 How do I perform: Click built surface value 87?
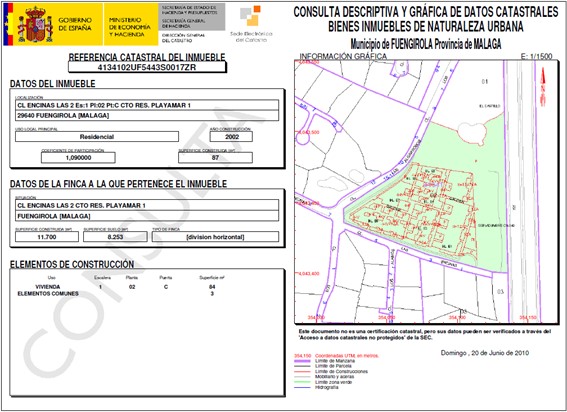coord(216,158)
